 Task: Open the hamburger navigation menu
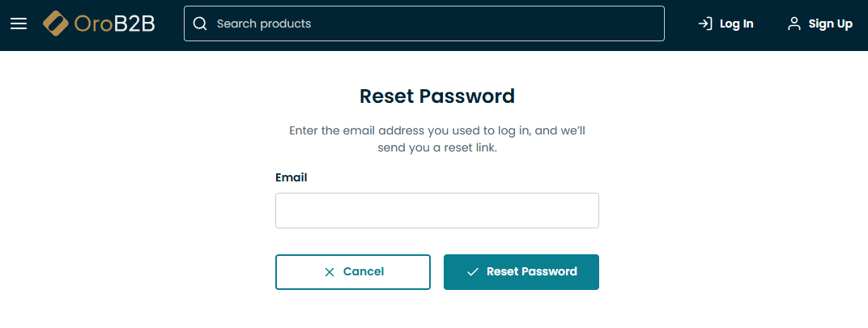(19, 23)
